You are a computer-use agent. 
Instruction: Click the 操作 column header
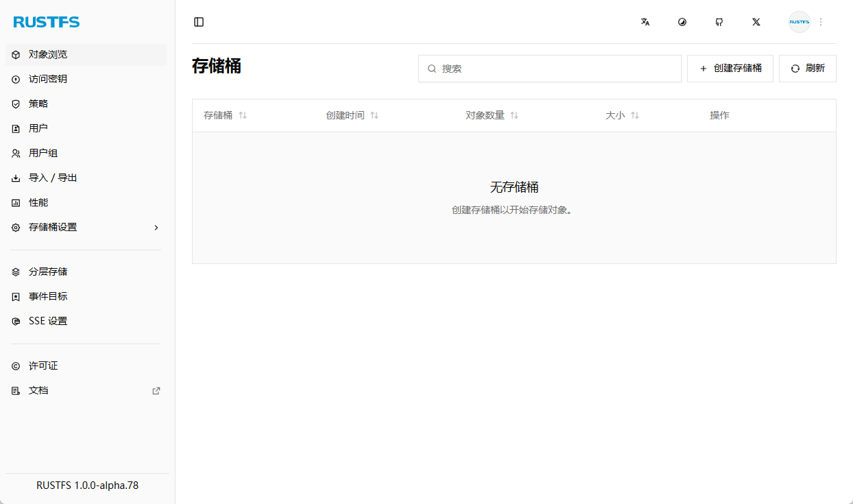(x=719, y=115)
